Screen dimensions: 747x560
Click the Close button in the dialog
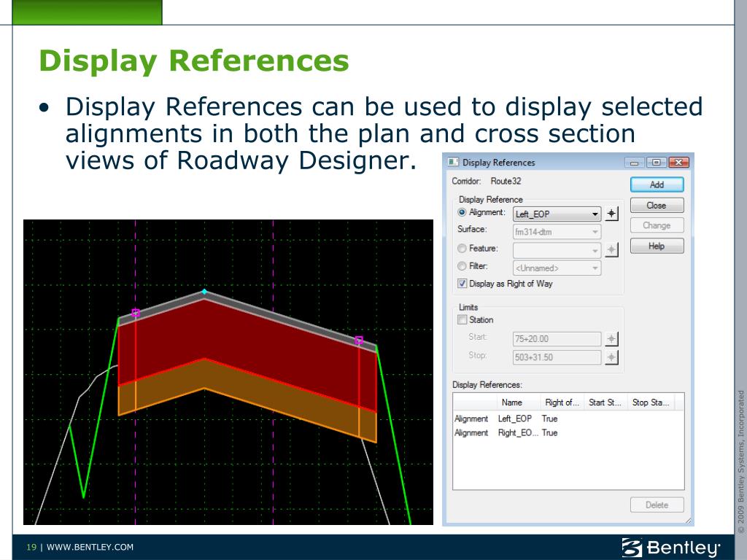[x=657, y=205]
